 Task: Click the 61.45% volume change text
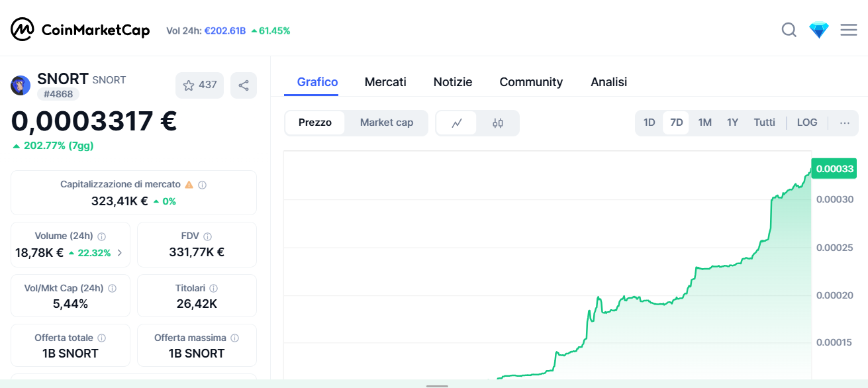click(274, 30)
